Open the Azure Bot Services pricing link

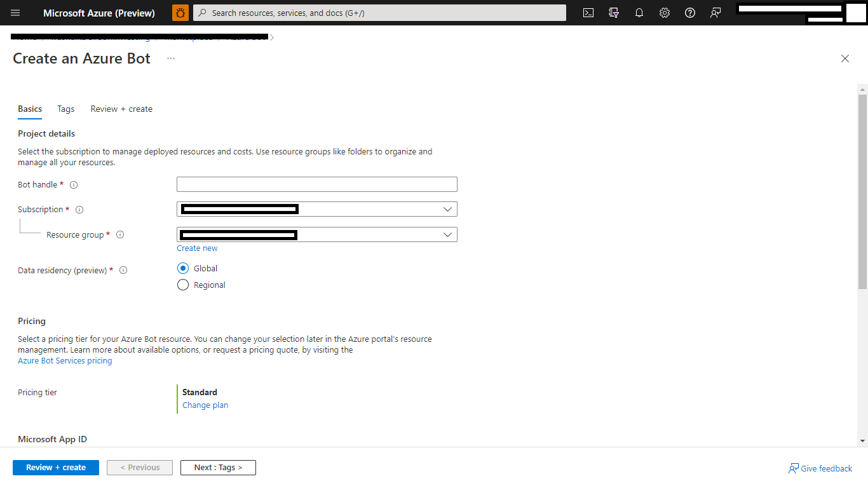click(x=65, y=361)
